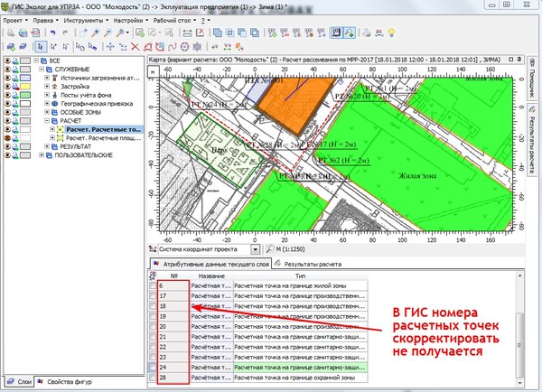The width and height of the screenshot is (542, 392).
Task: Click the red X delete icon
Action: (135, 46)
